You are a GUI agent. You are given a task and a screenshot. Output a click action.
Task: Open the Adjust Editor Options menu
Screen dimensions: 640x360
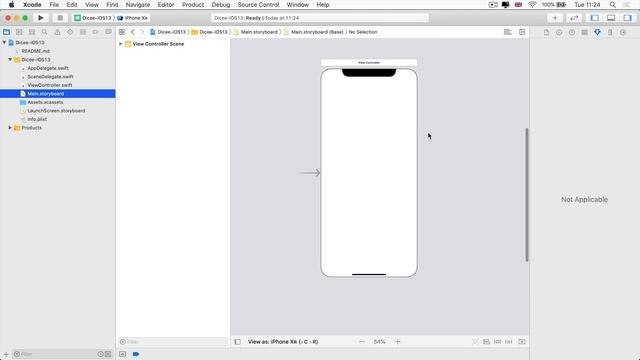click(x=508, y=32)
